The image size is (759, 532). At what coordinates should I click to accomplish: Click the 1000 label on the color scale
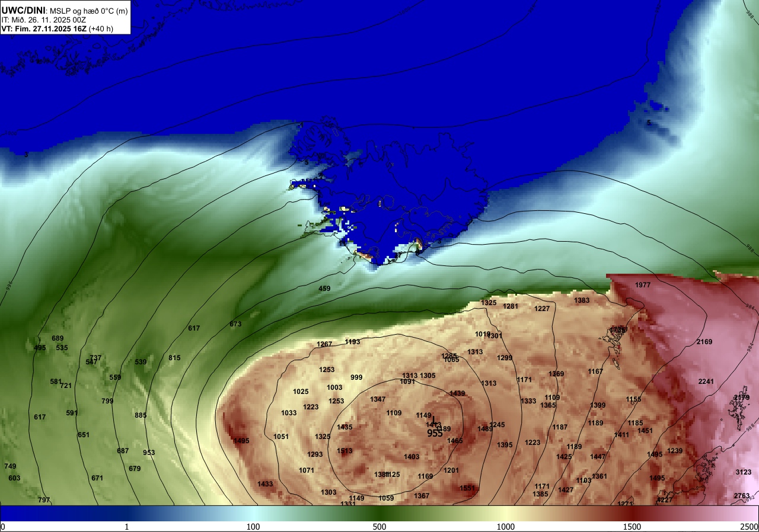506,527
